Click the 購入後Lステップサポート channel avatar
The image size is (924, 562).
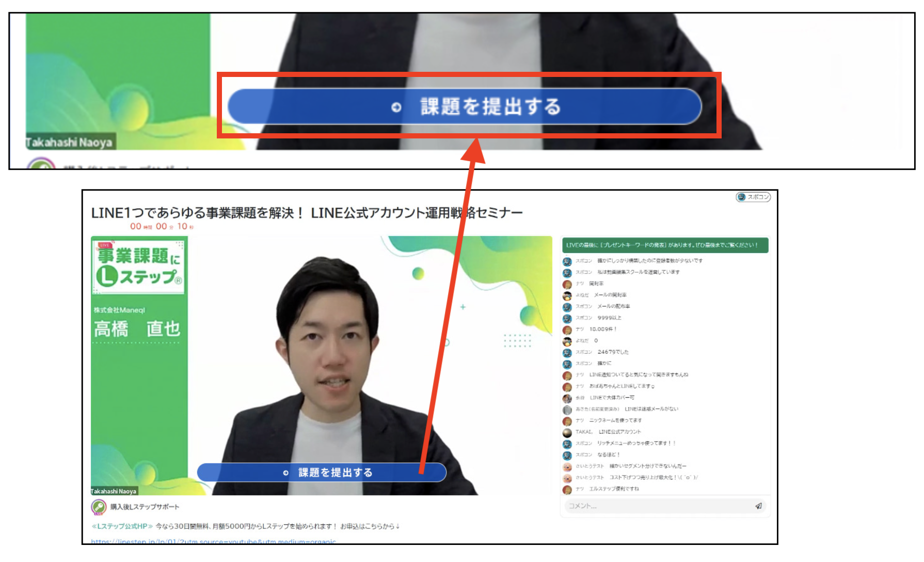(x=99, y=507)
